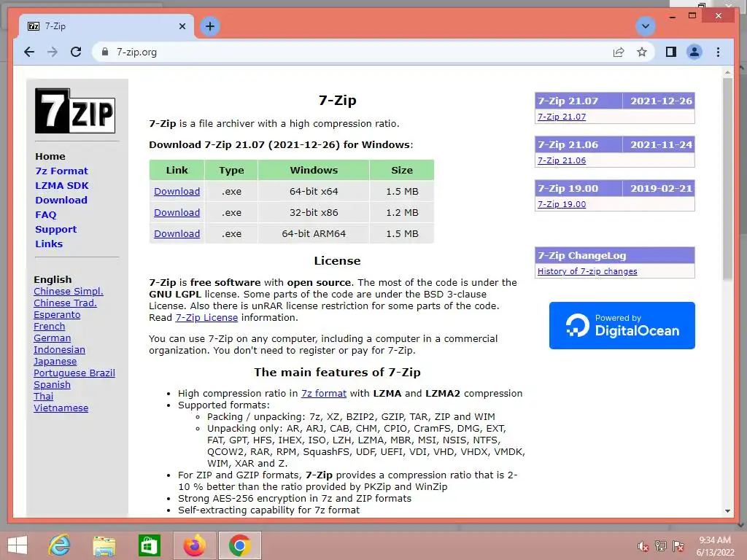Screen dimensions: 747x560
Task: Reload the page with the refresh icon
Action: point(76,52)
